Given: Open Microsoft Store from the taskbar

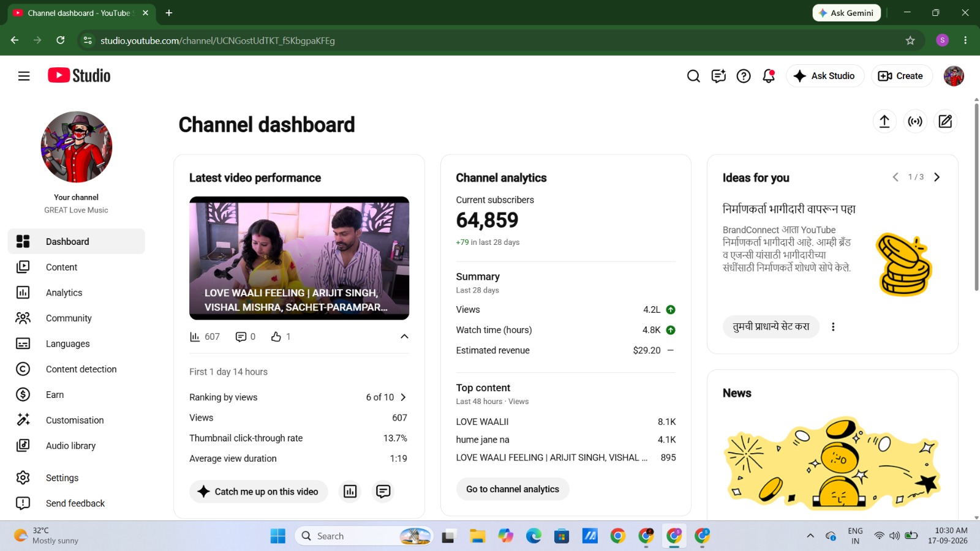Looking at the screenshot, I should (562, 536).
